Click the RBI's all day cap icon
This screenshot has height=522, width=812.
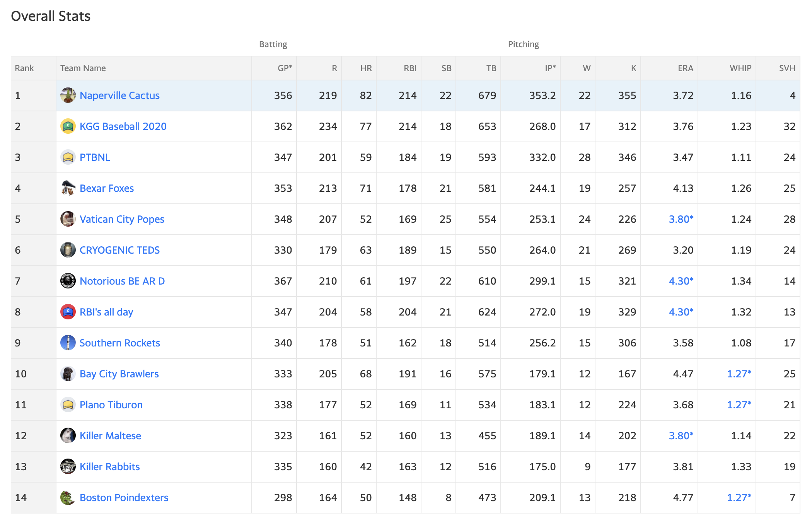(x=68, y=312)
